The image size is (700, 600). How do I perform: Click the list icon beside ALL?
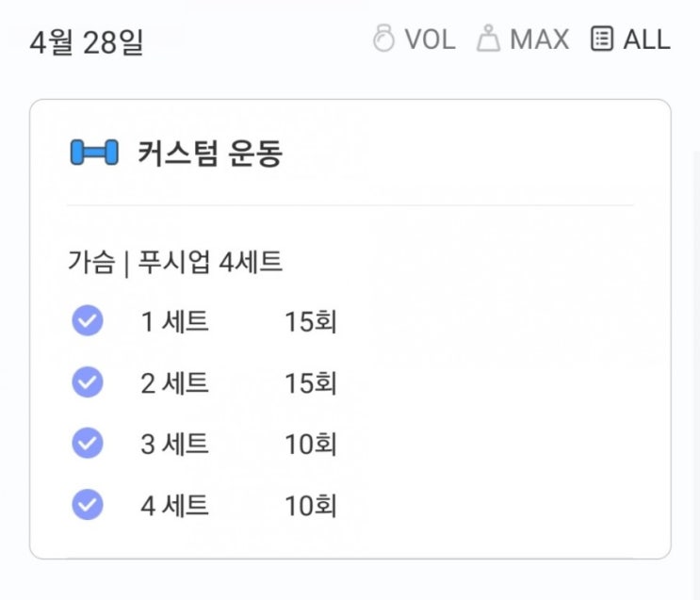[601, 40]
